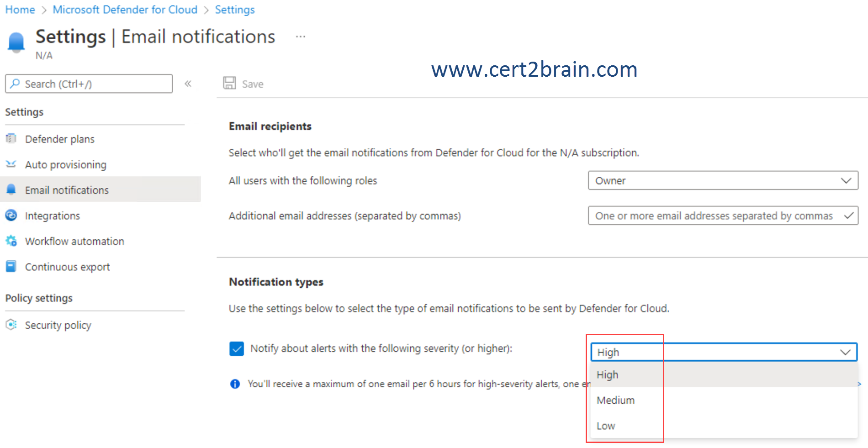Select High in severity list
The height and width of the screenshot is (448, 868).
724,374
